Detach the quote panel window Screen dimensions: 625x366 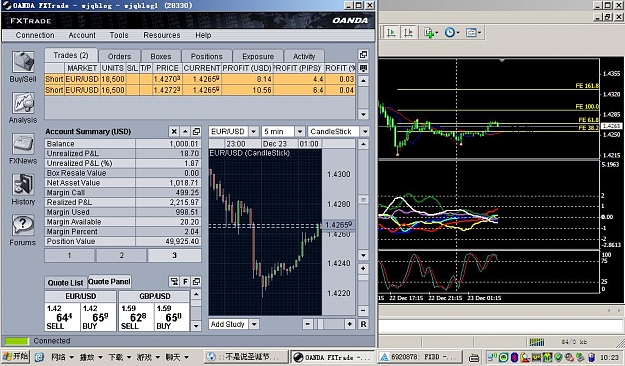(x=196, y=282)
